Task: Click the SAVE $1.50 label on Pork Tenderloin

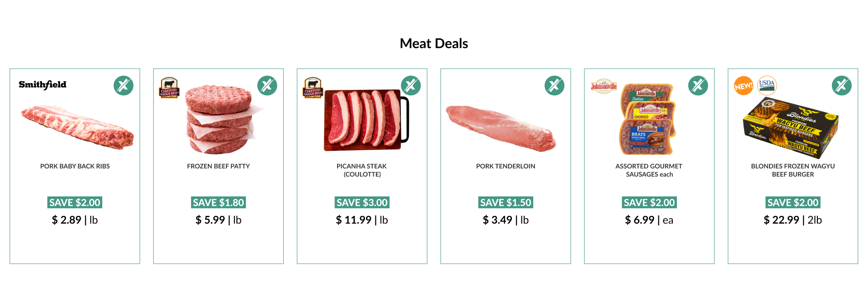Action: (506, 202)
